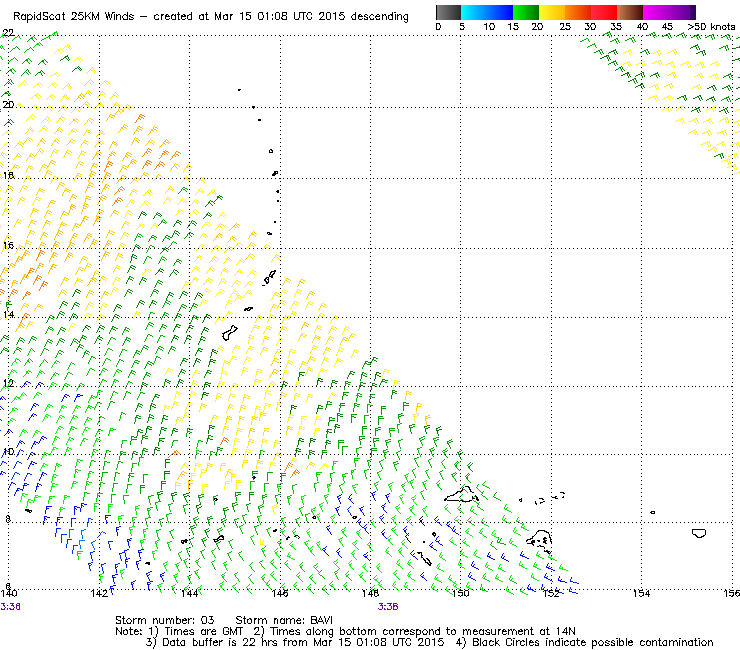Click the brown 35-40 knots legend band

click(630, 12)
